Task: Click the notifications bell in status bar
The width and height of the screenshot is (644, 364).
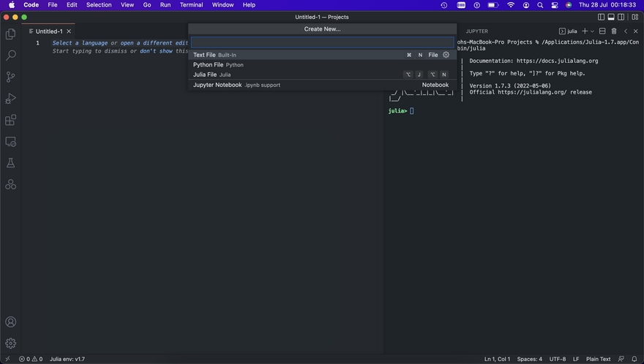Action: coord(634,359)
